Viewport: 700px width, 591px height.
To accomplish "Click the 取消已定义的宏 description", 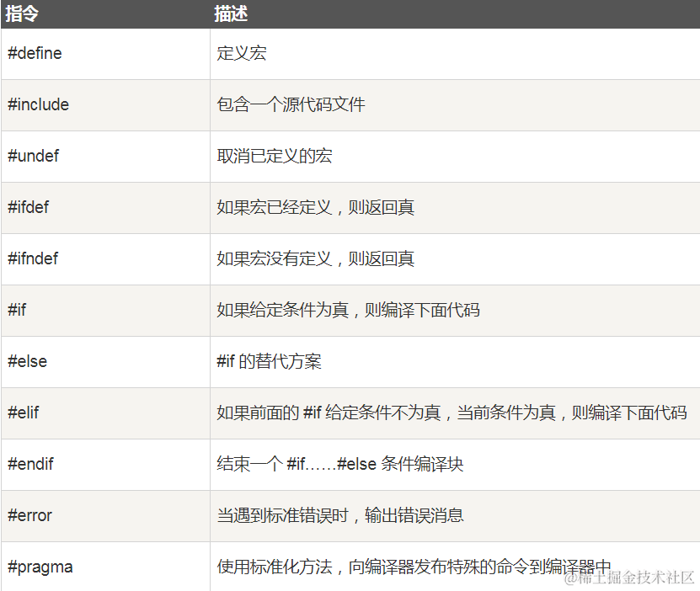I will [275, 156].
